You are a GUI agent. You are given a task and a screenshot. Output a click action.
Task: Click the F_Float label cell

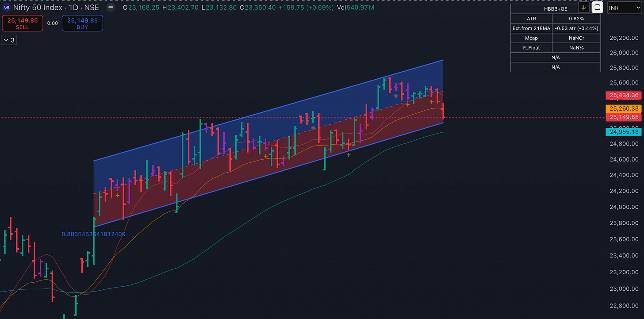tap(531, 48)
